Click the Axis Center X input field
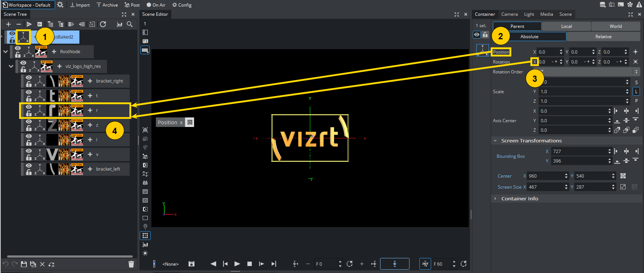Screen dimensions: 644x273 [572, 111]
